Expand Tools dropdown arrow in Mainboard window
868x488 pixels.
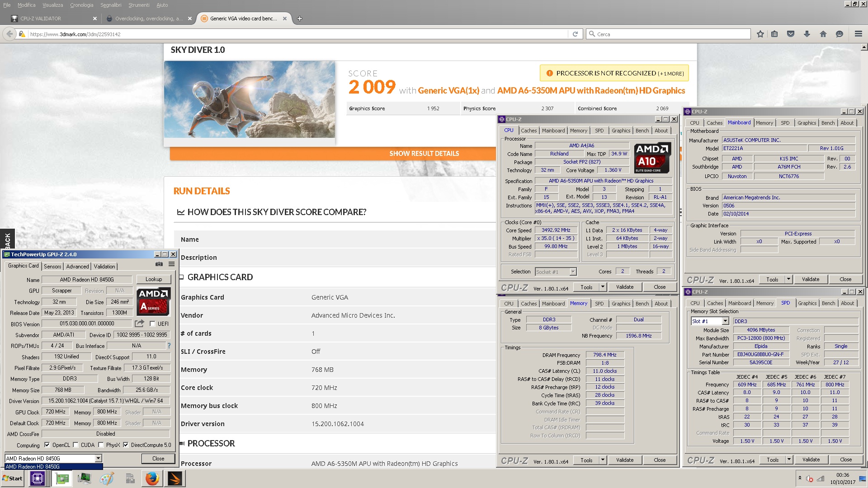tap(788, 279)
